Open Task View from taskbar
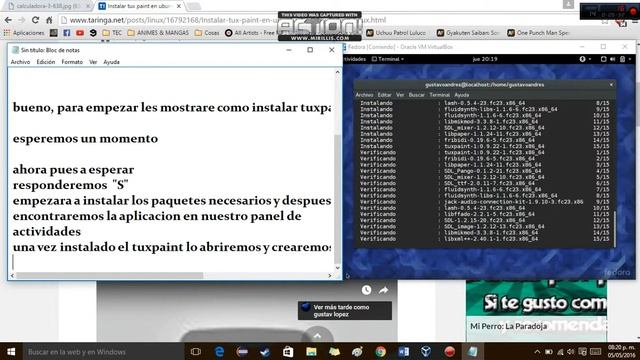The height and width of the screenshot is (360, 640). coord(196,351)
